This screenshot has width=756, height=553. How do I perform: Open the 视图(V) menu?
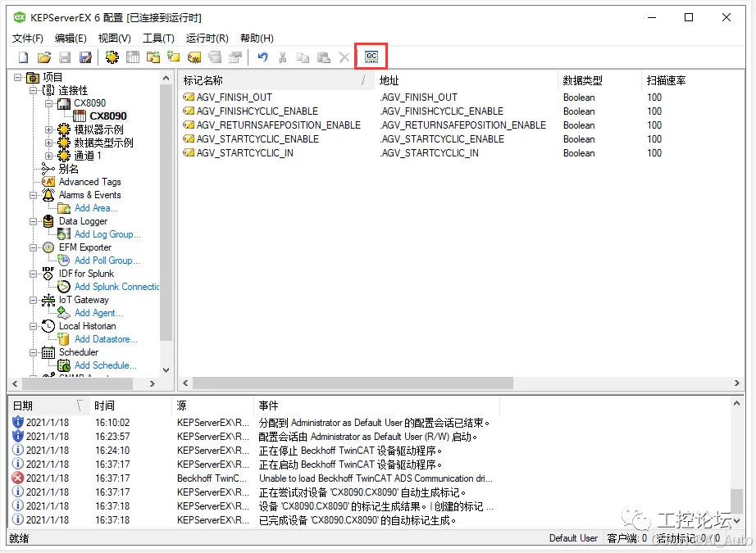pos(115,38)
